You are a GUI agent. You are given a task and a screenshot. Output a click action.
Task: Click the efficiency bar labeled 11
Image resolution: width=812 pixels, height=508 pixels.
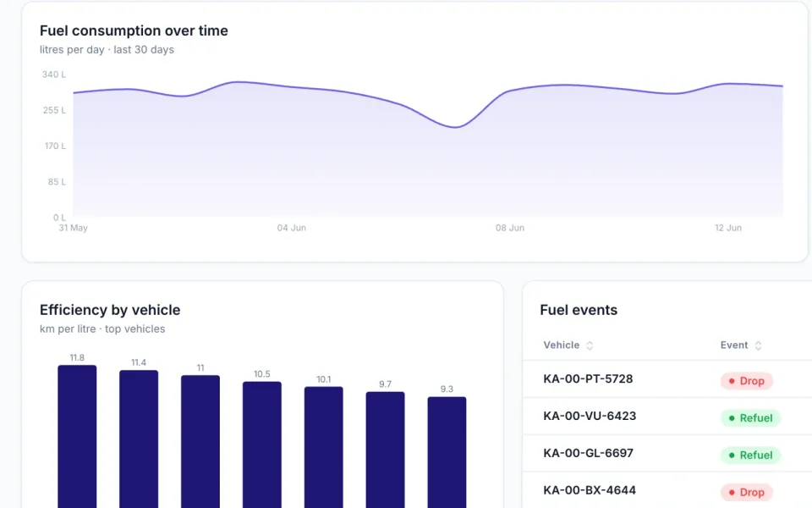[200, 442]
